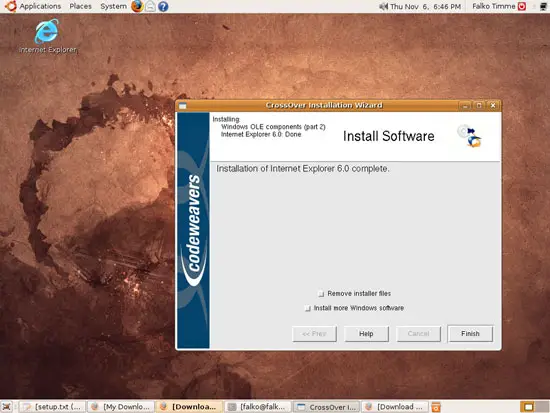Click the workspace switcher in bottom panel

point(534,407)
